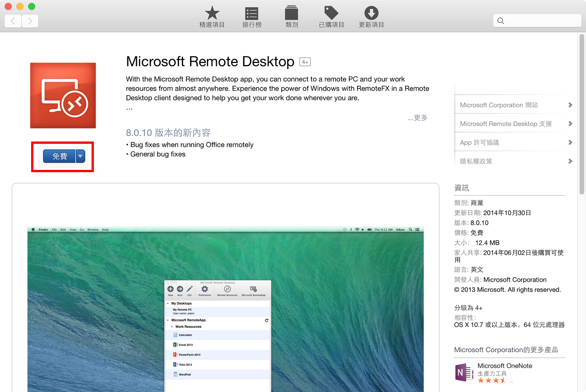Click 更新日期: 2014年10月30日 text

[x=493, y=213]
